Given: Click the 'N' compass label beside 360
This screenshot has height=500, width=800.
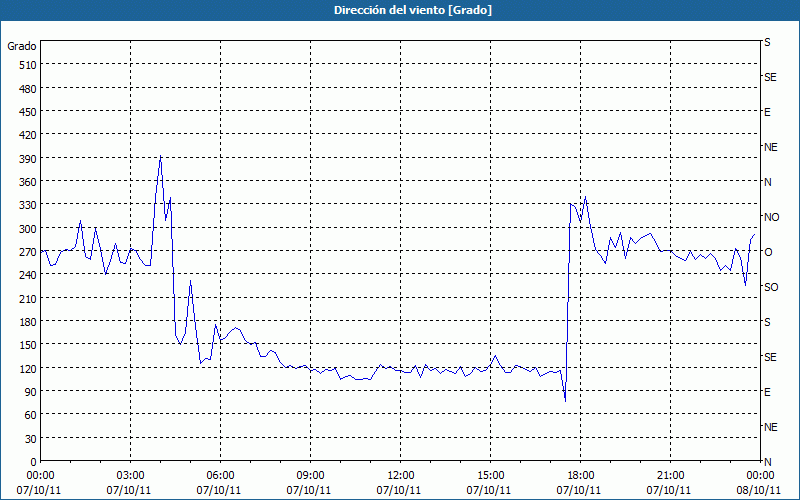Looking at the screenshot, I should coord(768,182).
